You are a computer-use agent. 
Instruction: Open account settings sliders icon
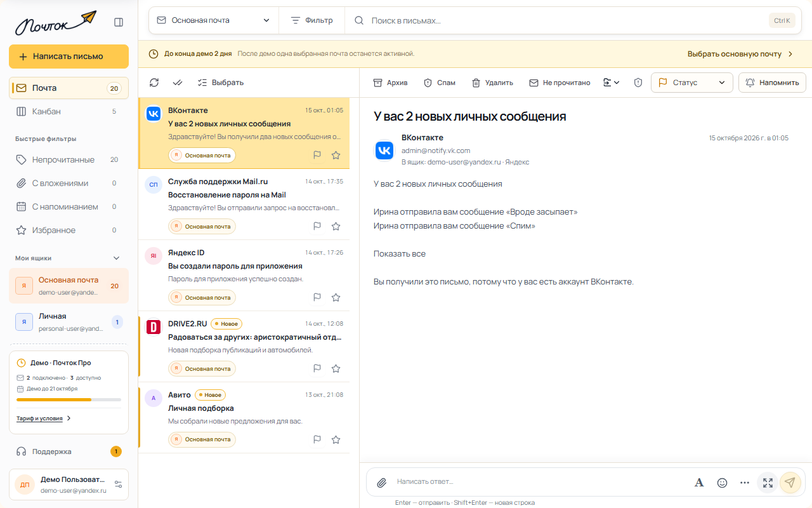click(118, 485)
